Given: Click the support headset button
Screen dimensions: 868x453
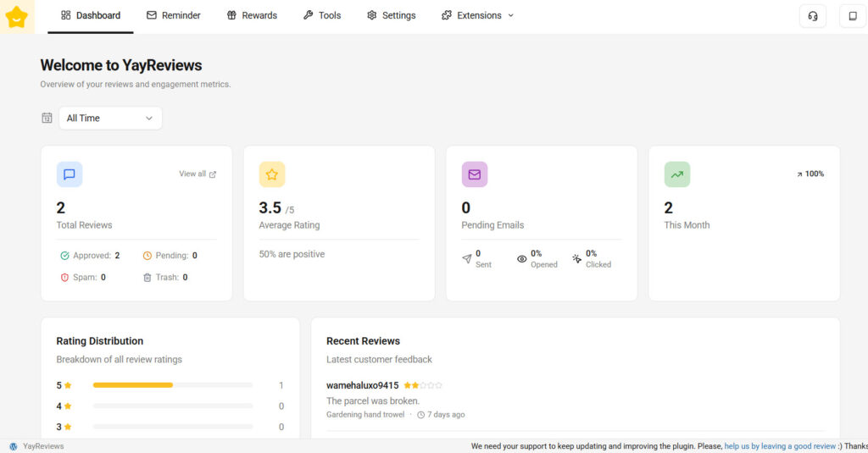Looking at the screenshot, I should 813,16.
